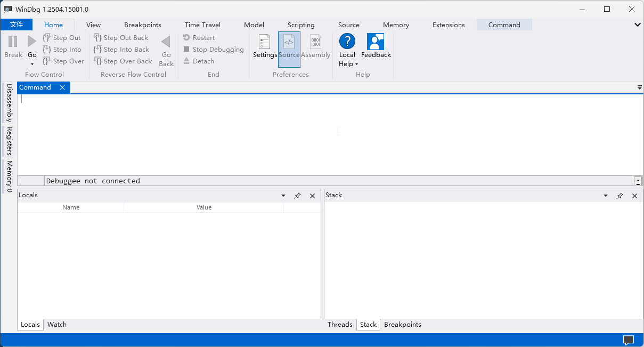Click Step Over in Flow Control

click(63, 61)
